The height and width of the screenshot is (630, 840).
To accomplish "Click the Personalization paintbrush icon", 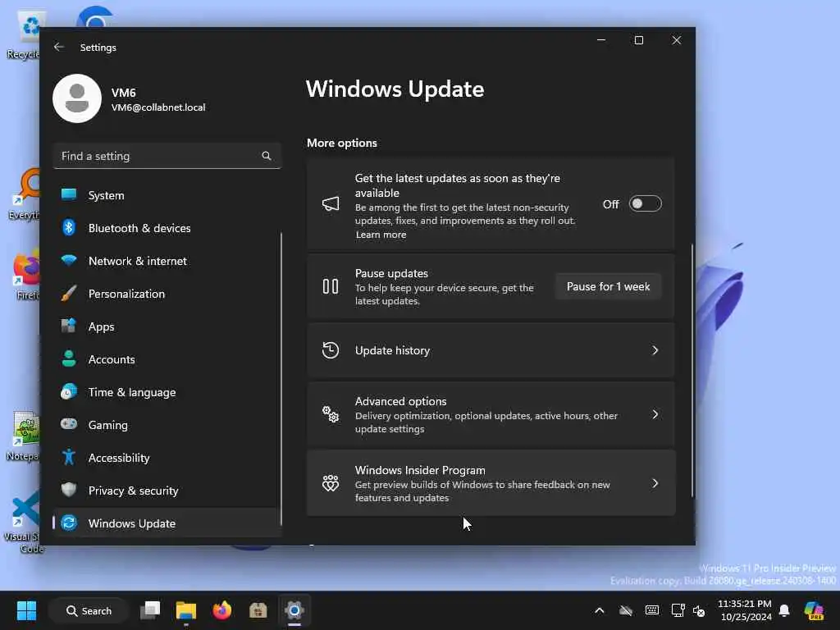I will [x=69, y=294].
